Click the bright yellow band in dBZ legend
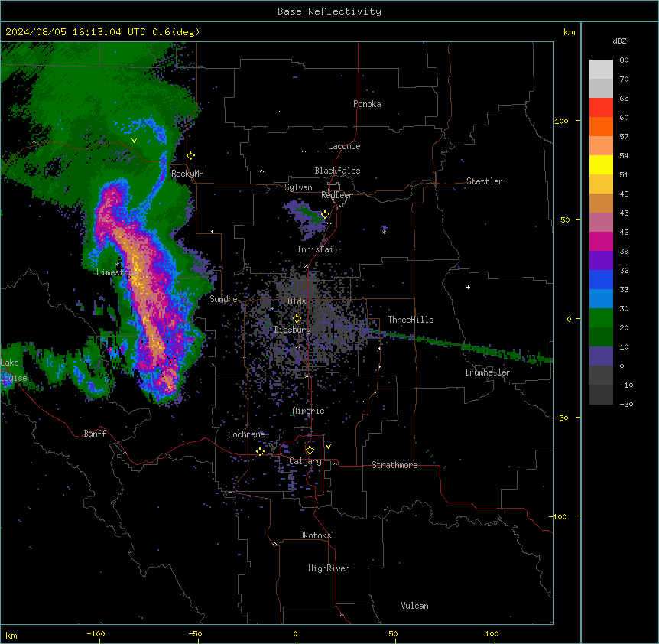This screenshot has height=644, width=659. [x=601, y=164]
